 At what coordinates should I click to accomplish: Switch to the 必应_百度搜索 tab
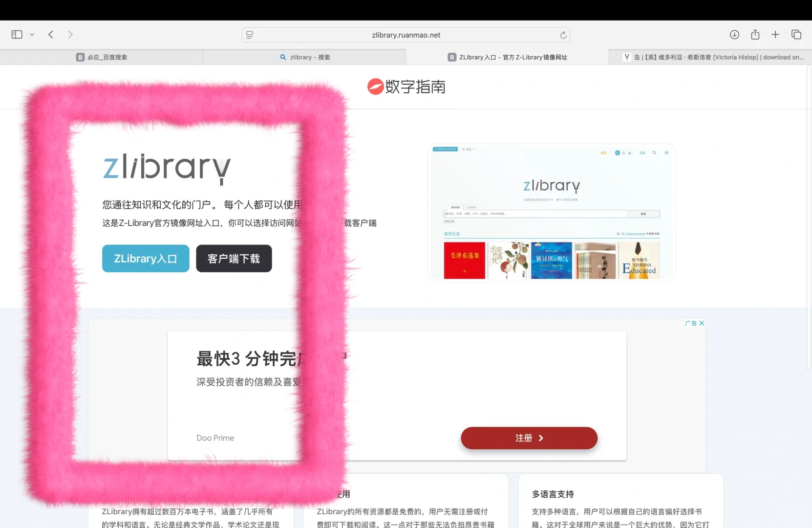click(102, 57)
